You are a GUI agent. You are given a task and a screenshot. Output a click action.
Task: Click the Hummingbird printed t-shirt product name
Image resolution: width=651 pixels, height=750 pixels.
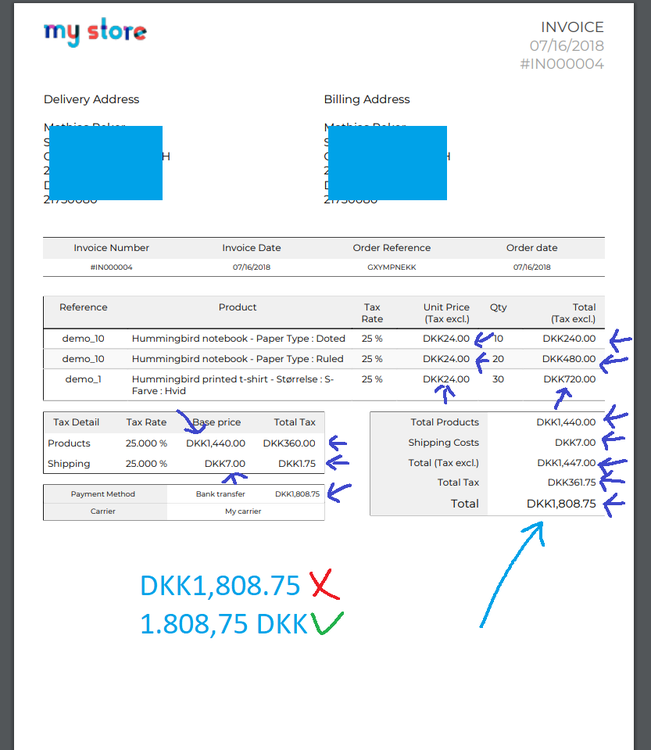point(233,385)
